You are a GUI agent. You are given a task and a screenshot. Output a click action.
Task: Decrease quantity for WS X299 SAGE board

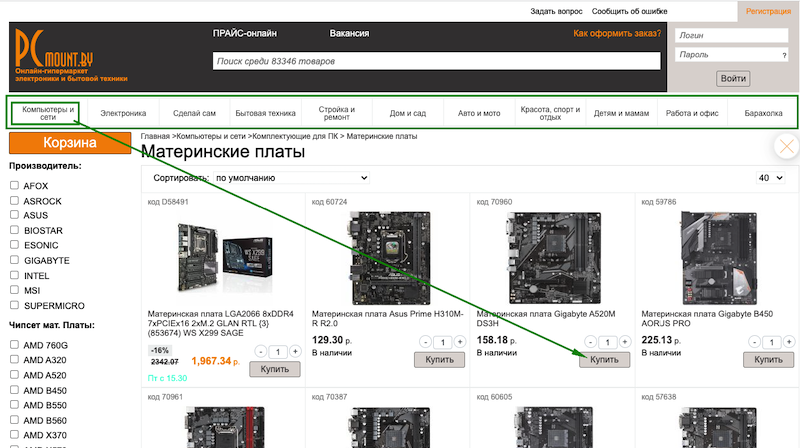coord(260,352)
